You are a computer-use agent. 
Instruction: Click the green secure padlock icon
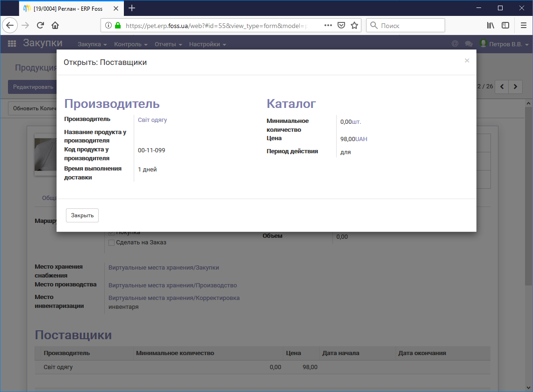(x=118, y=25)
